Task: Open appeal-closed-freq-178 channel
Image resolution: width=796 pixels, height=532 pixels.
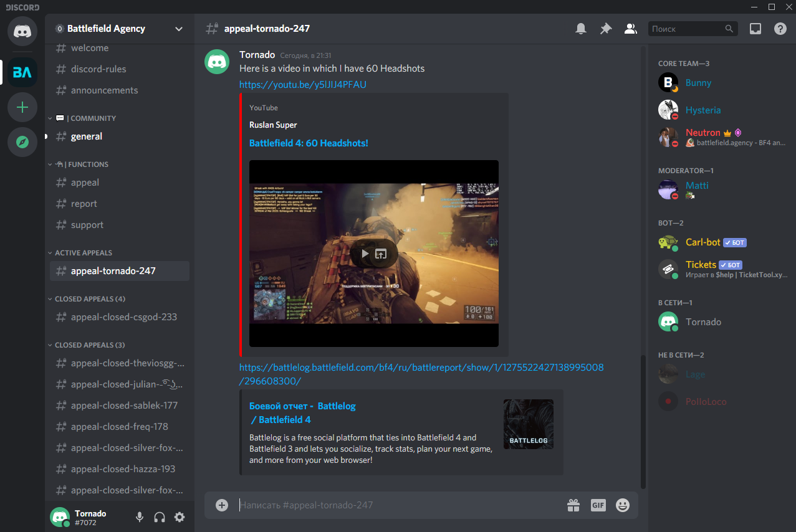Action: pyautogui.click(x=120, y=427)
